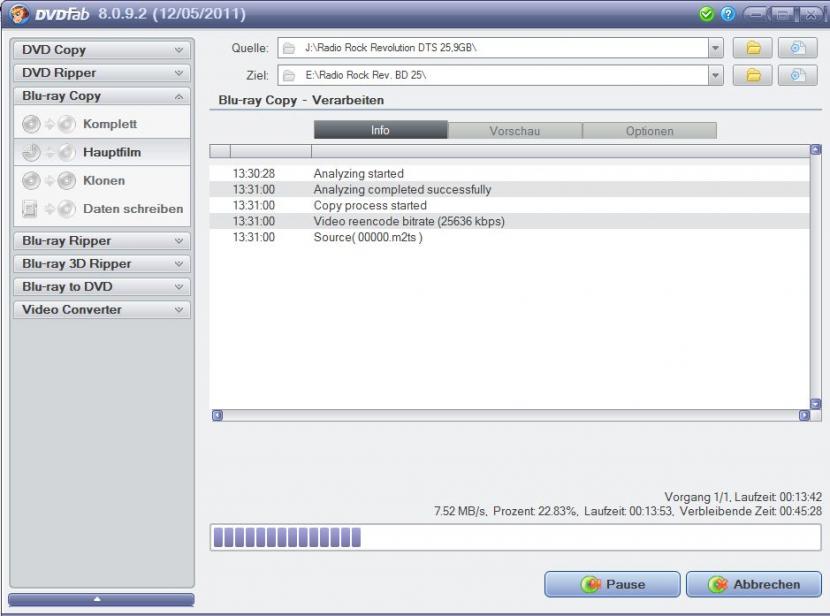Image resolution: width=830 pixels, height=616 pixels.
Task: Click the copy progress bar
Action: click(x=516, y=538)
